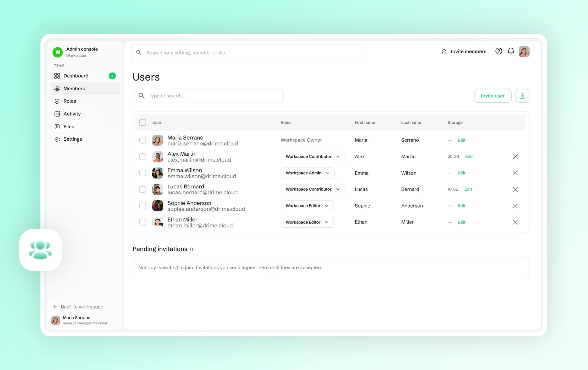Focus the Type to search users field
The image size is (588, 370).
click(x=208, y=96)
